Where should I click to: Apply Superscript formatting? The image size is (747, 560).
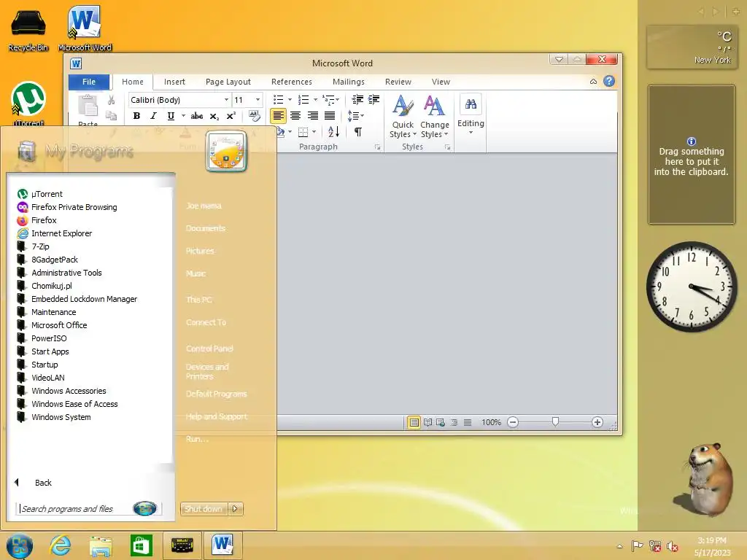231,116
